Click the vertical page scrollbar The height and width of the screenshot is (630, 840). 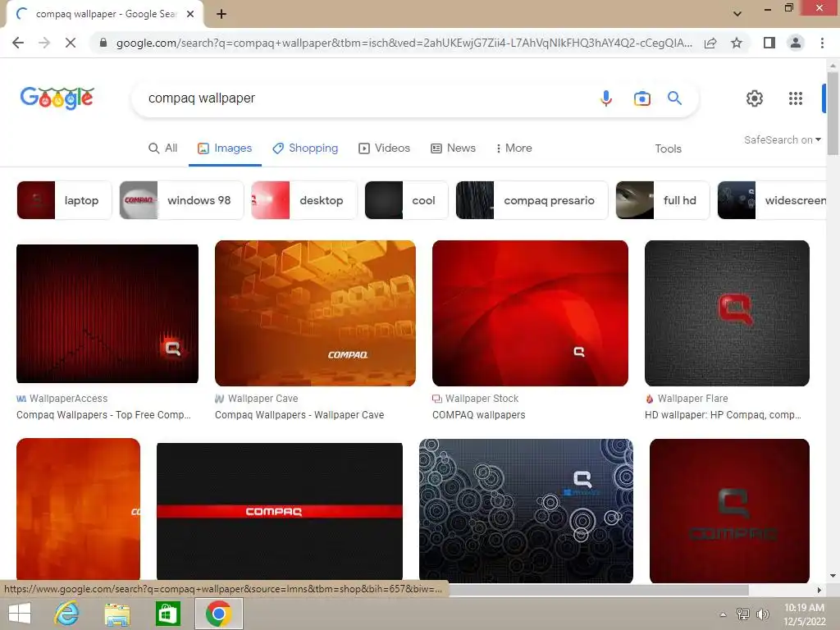tap(833, 112)
